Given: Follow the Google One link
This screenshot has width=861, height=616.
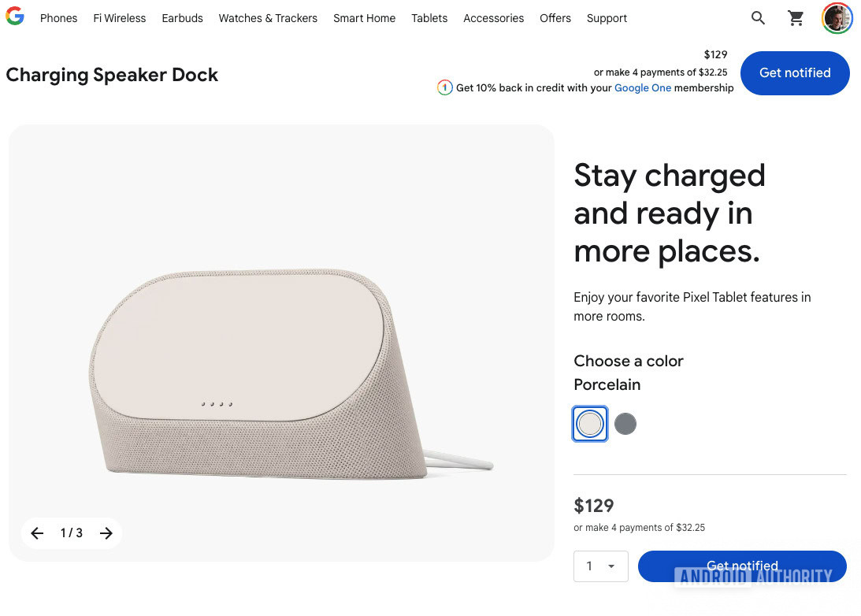Looking at the screenshot, I should tap(643, 88).
